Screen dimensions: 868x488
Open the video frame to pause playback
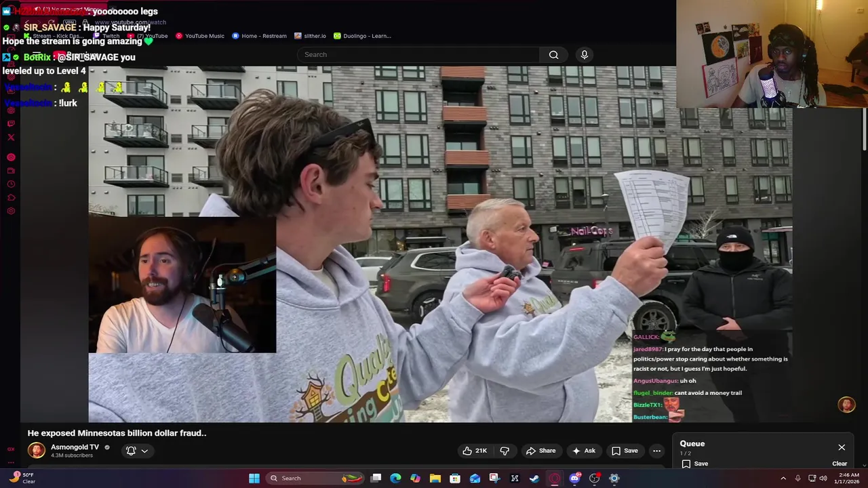[440, 244]
